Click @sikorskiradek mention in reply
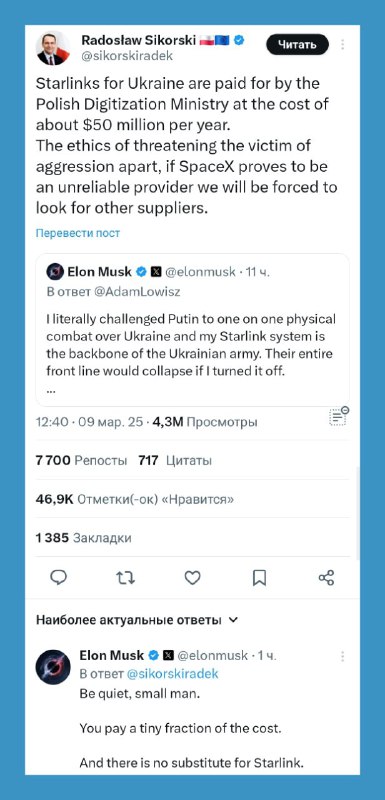This screenshot has width=385, height=800. click(x=172, y=673)
